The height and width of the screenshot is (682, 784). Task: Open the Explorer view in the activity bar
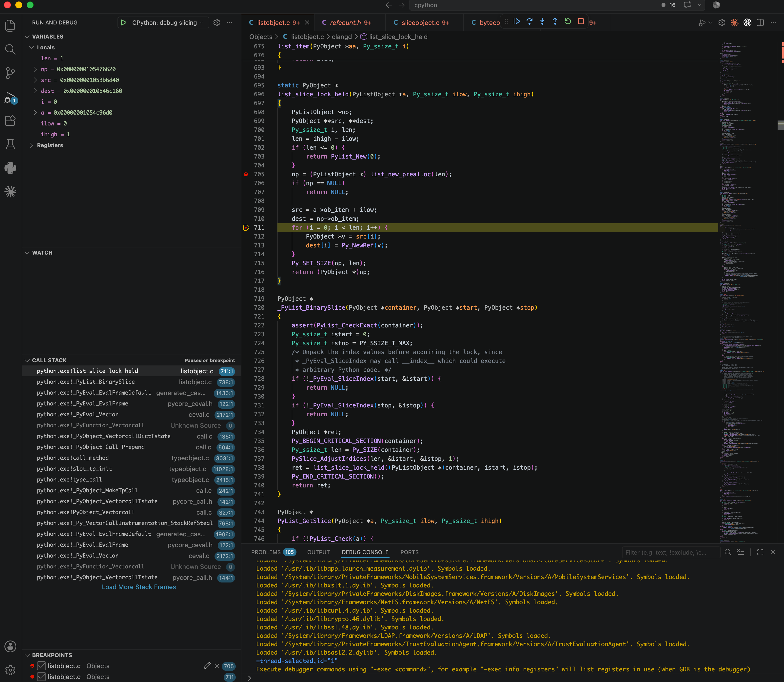[x=10, y=25]
